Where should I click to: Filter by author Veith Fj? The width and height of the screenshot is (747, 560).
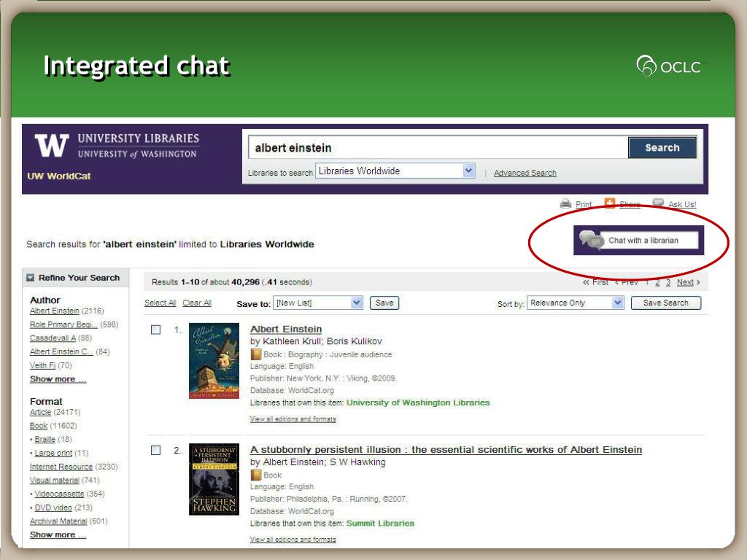click(x=43, y=365)
